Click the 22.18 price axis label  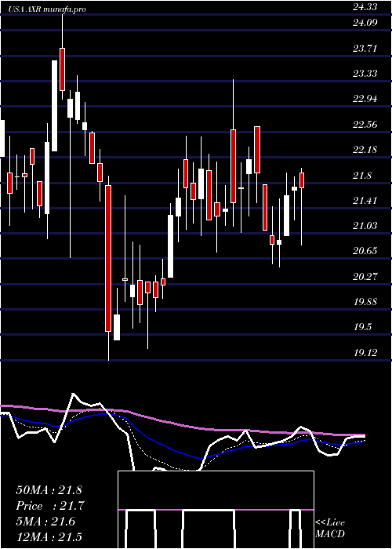[x=366, y=150]
